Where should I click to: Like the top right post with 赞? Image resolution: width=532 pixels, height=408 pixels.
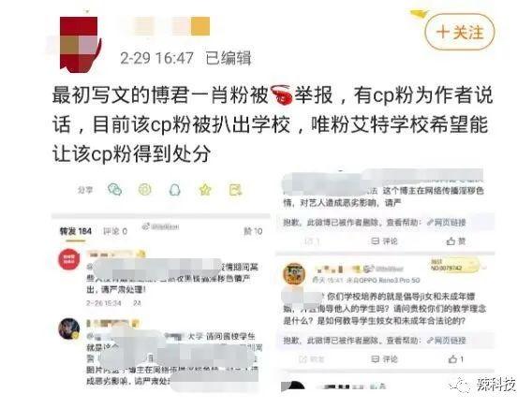click(456, 241)
